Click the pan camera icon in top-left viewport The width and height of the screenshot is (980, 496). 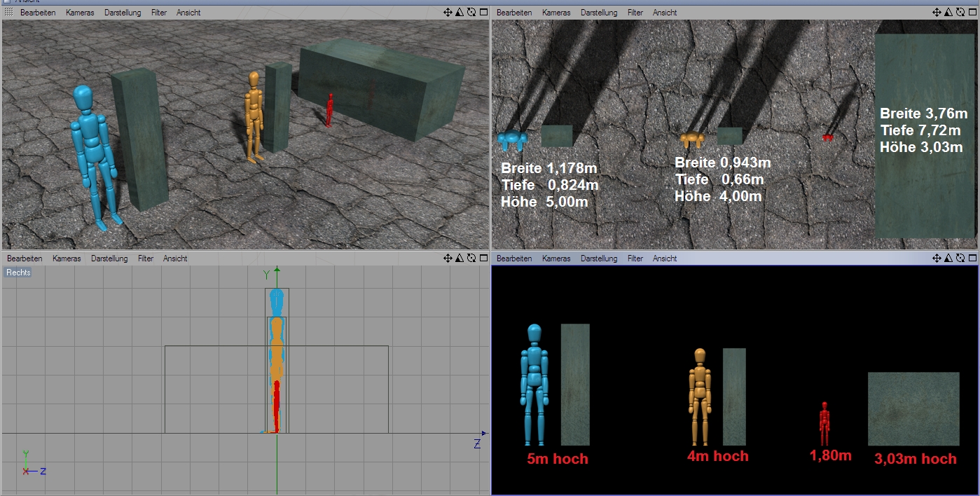tap(448, 13)
